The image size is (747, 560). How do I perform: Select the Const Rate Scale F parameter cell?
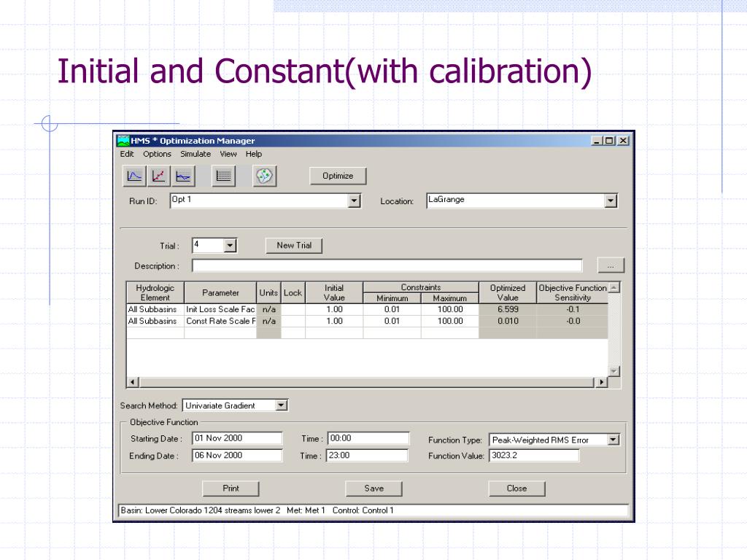pos(220,322)
